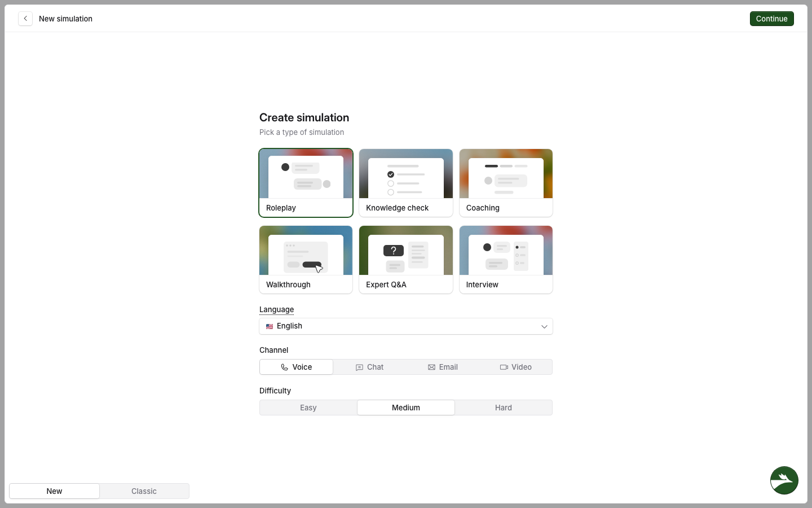Screen dimensions: 812x508
Task: Set channel to Voice
Action: [x=297, y=367]
